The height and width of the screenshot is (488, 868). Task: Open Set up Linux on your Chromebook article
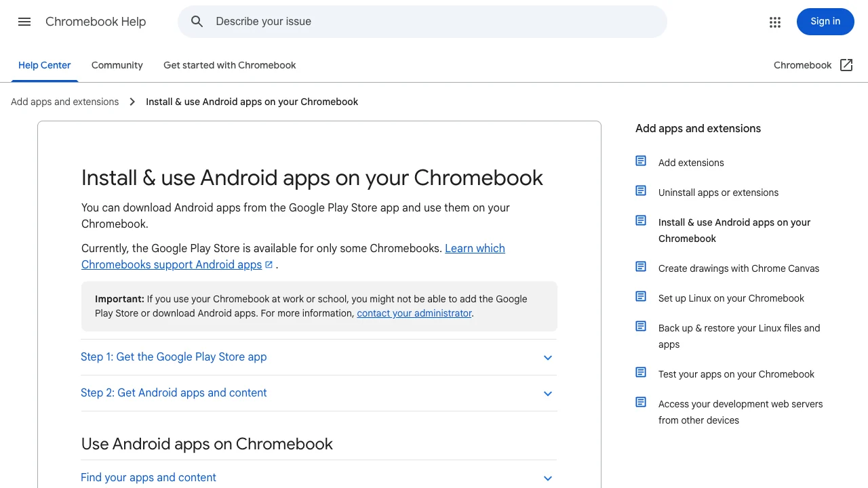tap(731, 298)
